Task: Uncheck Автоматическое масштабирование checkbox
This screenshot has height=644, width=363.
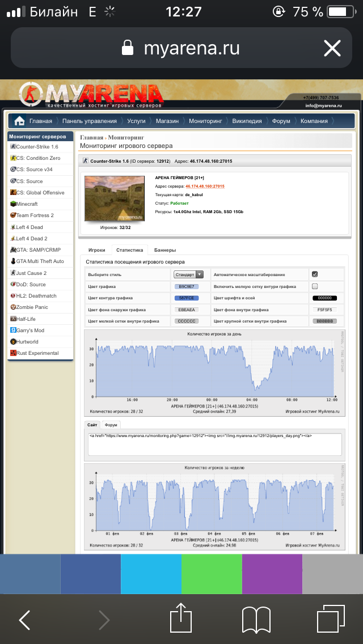Action: pos(315,274)
